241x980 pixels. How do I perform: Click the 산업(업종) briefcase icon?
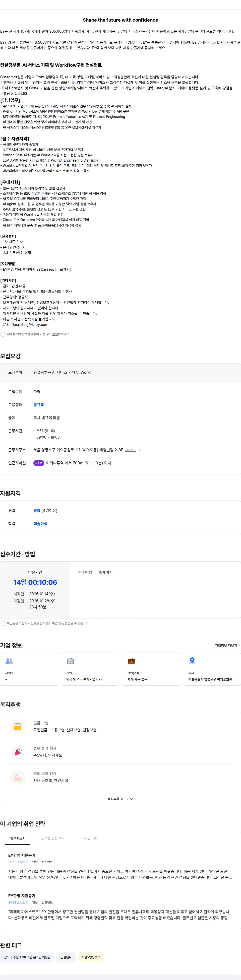[131, 661]
